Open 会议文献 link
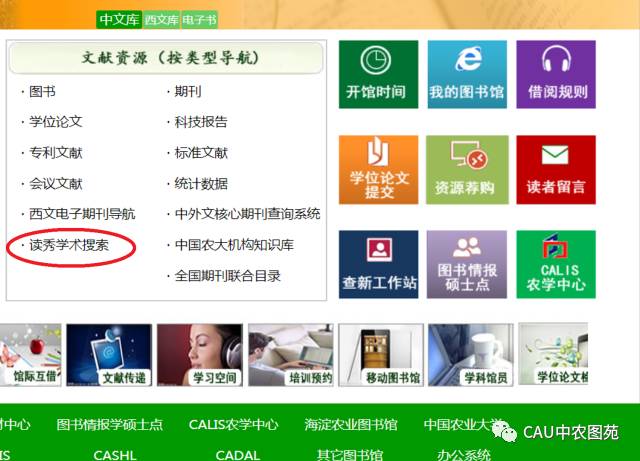This screenshot has width=640, height=461. coord(56,184)
